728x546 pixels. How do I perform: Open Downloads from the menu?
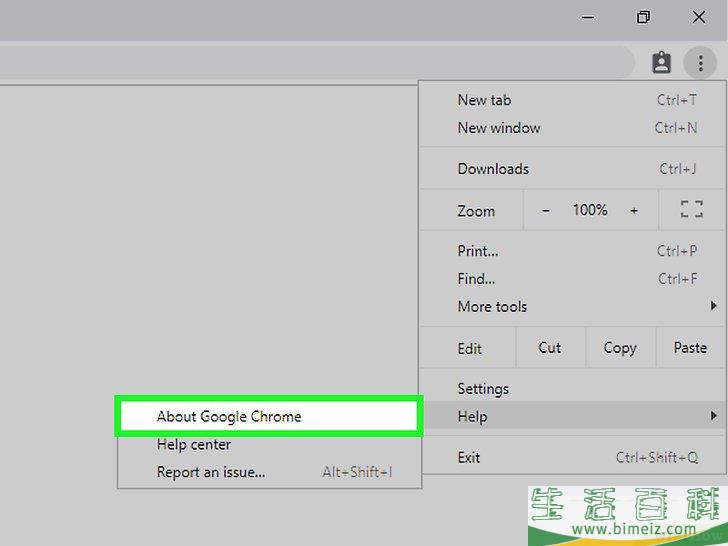pos(572,169)
